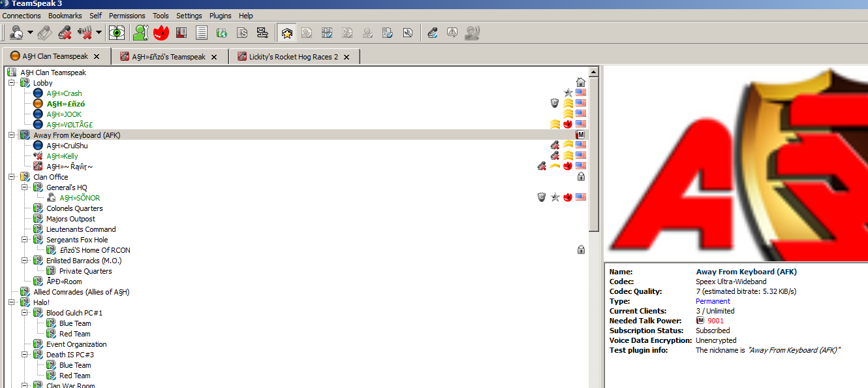Click the red flame monster toolbar icon

(x=161, y=32)
